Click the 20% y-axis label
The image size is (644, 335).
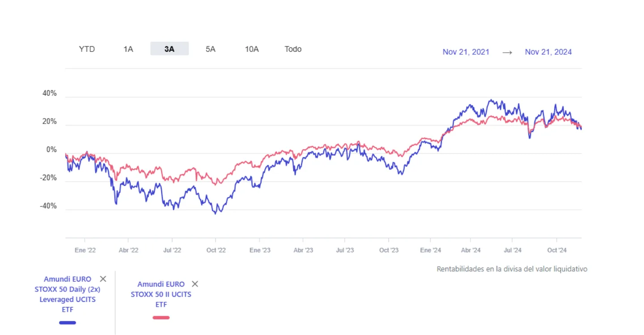(50, 122)
